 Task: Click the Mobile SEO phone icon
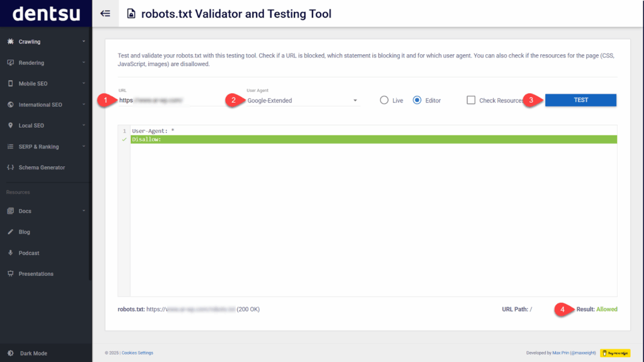[10, 84]
